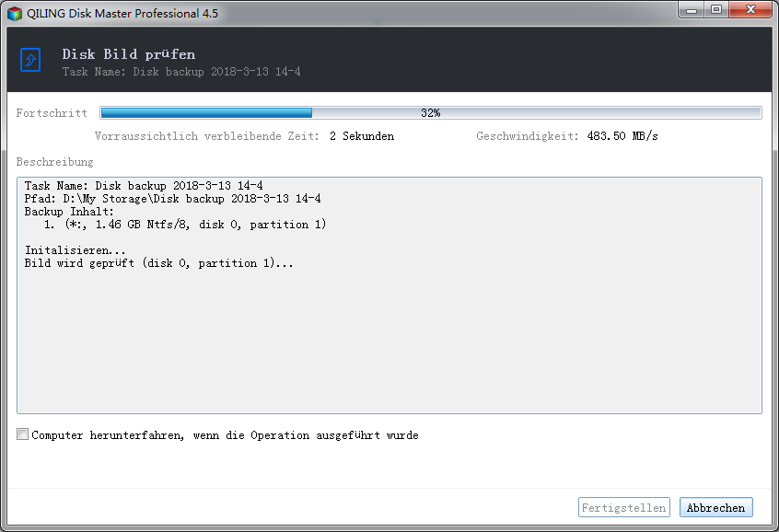This screenshot has width=779, height=532.
Task: Enable Computer herunterfahren checkbox
Action: click(x=22, y=434)
